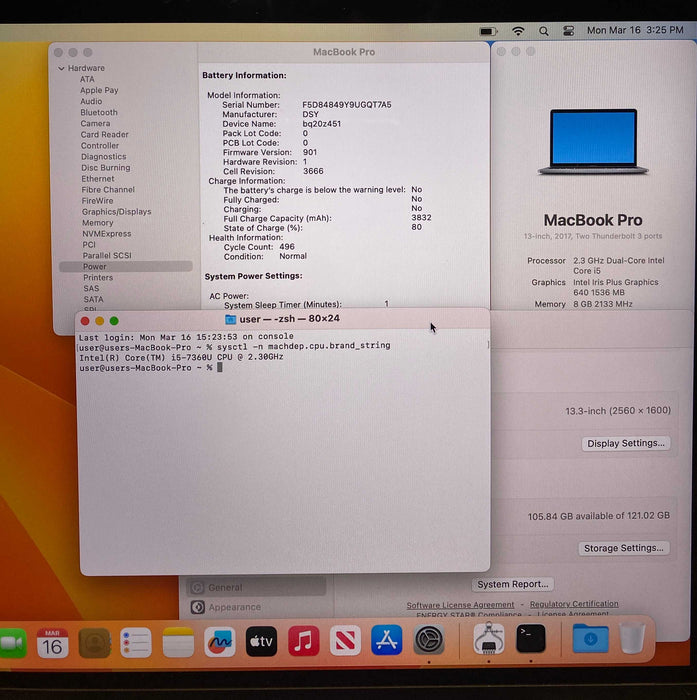The height and width of the screenshot is (700, 697).
Task: Show the date and time menu
Action: coord(635,30)
